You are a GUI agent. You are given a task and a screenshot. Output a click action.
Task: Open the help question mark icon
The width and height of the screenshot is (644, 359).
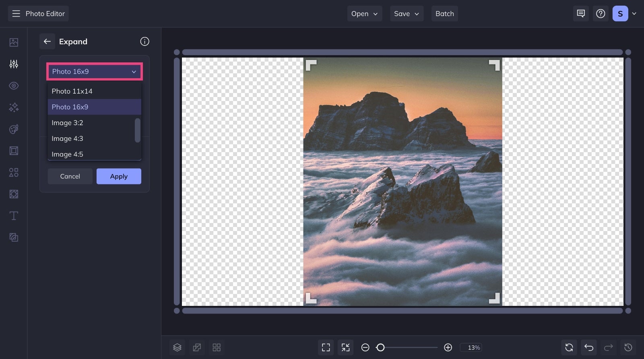[x=601, y=14]
